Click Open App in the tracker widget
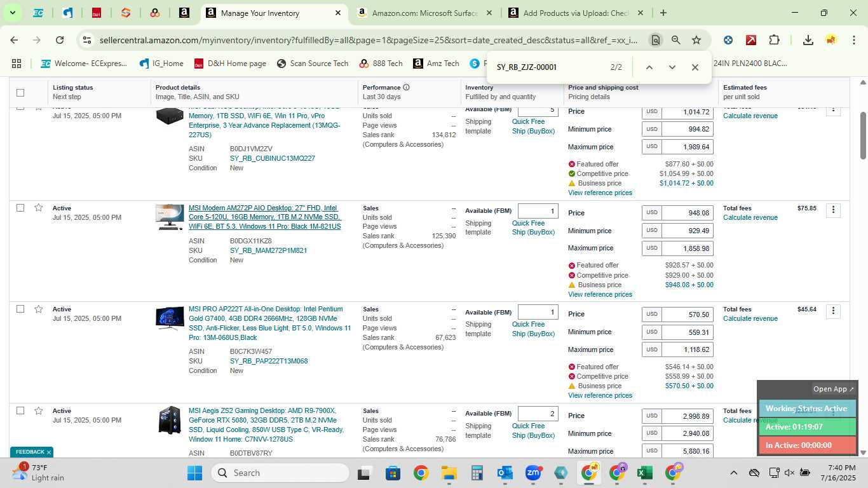 [x=834, y=389]
